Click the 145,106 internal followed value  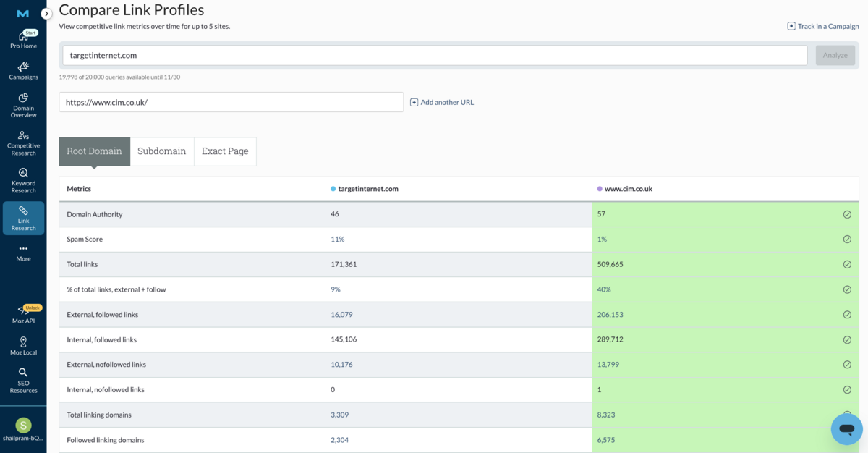(344, 339)
